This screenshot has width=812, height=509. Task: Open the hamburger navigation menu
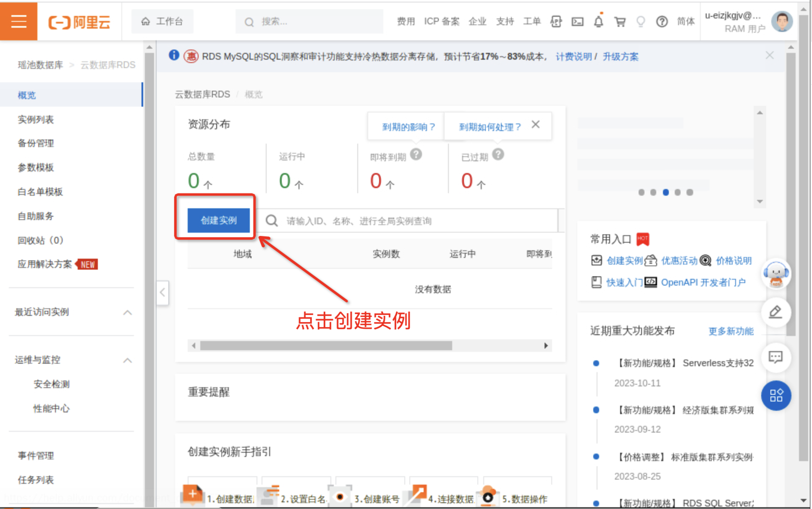(x=18, y=21)
